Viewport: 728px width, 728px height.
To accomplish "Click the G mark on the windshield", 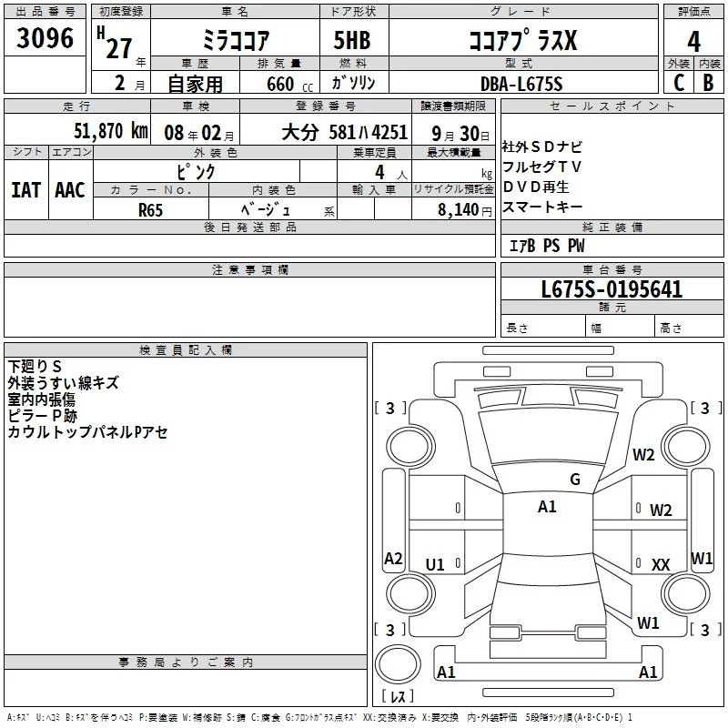I will pos(575,480).
